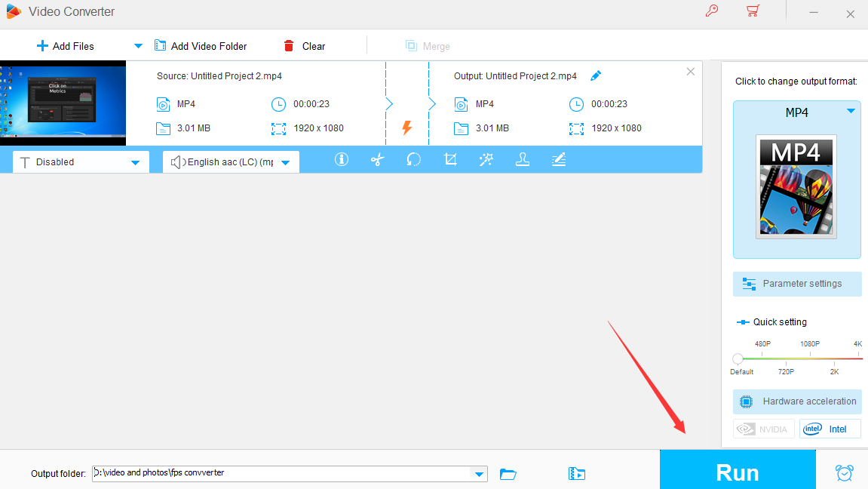Expand the Add Files dropdown arrow
This screenshot has height=489, width=868.
[x=138, y=46]
